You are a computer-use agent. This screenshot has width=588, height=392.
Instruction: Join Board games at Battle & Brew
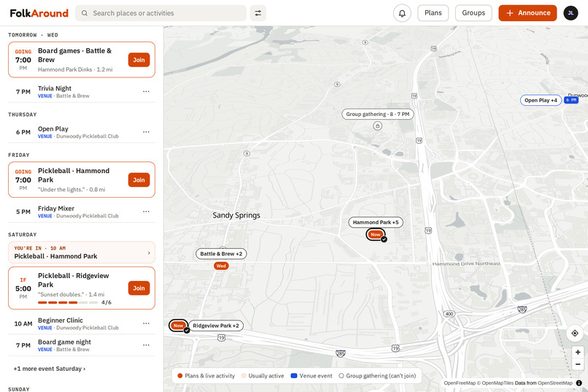pyautogui.click(x=139, y=60)
